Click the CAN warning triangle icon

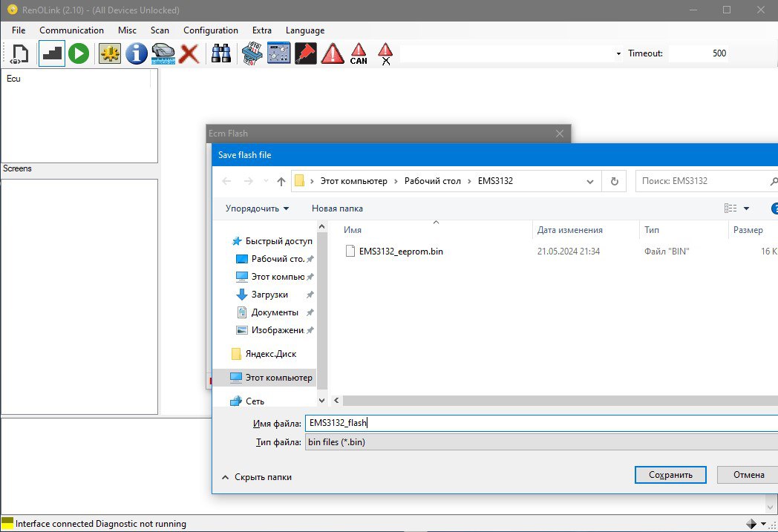[x=359, y=53]
